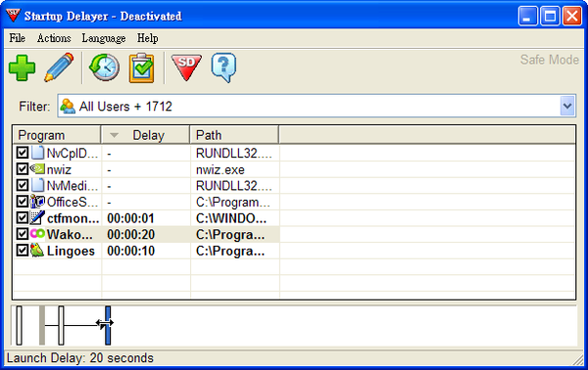Click the clipboard checkmark icon
This screenshot has height=370, width=588.
142,68
